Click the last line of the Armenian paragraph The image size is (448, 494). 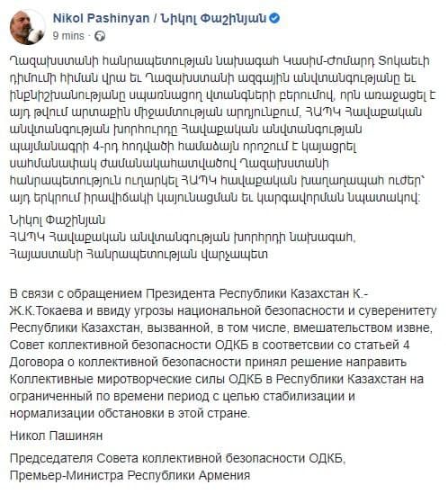215,198
